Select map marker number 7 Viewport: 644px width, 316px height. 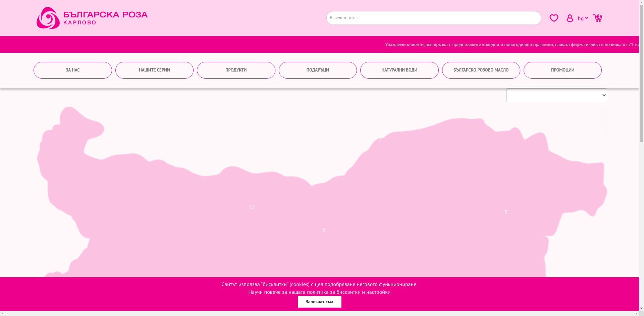(380, 141)
